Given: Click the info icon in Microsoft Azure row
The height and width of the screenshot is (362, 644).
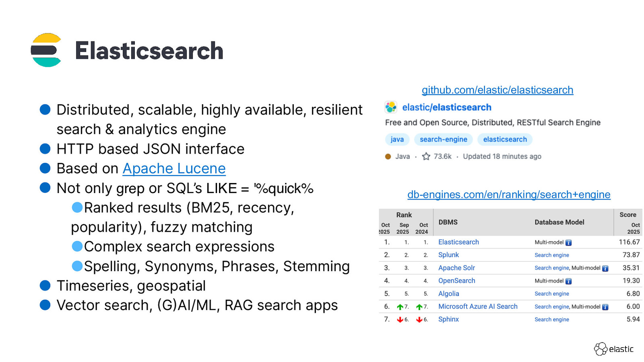Looking at the screenshot, I should coord(605,307).
